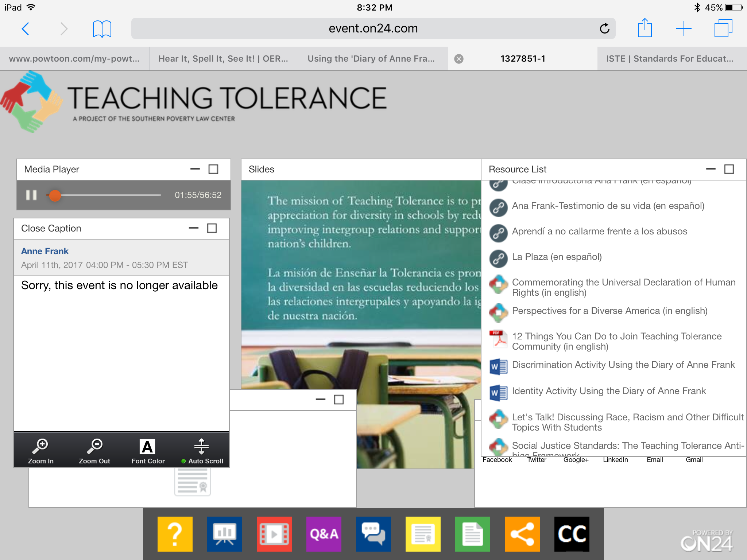Minimize the Resource List panel
747x560 pixels.
(711, 169)
